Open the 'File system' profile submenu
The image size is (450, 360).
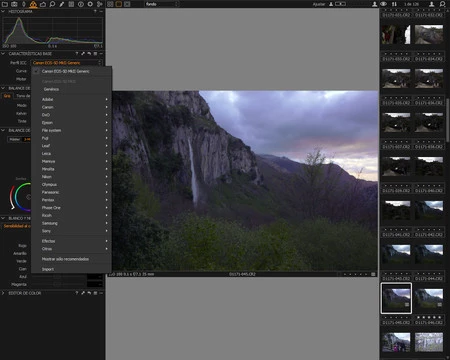tap(71, 130)
